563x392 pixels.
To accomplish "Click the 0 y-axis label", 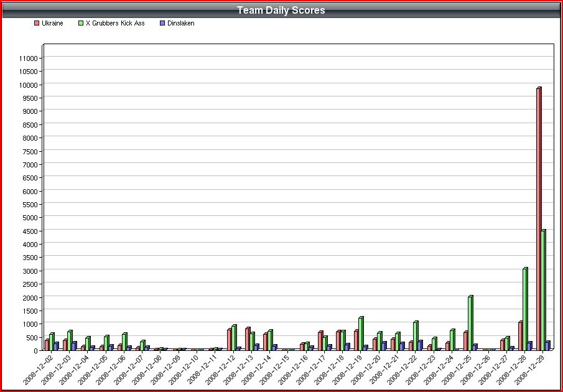I will (x=35, y=351).
